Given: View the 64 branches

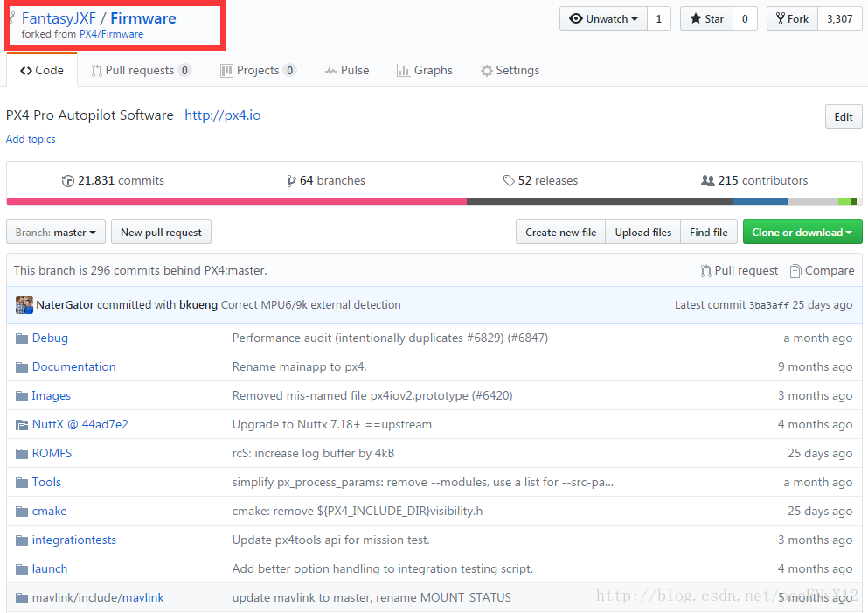Looking at the screenshot, I should click(326, 180).
